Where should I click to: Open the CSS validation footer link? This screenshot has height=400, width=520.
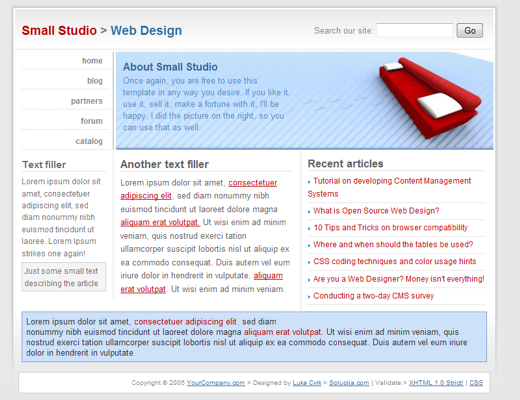point(476,383)
